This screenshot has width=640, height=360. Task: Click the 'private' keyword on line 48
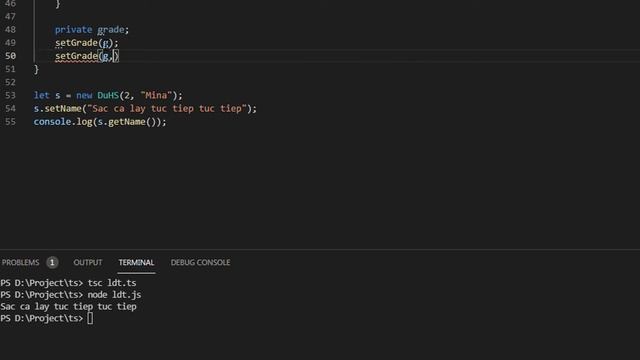73,30
